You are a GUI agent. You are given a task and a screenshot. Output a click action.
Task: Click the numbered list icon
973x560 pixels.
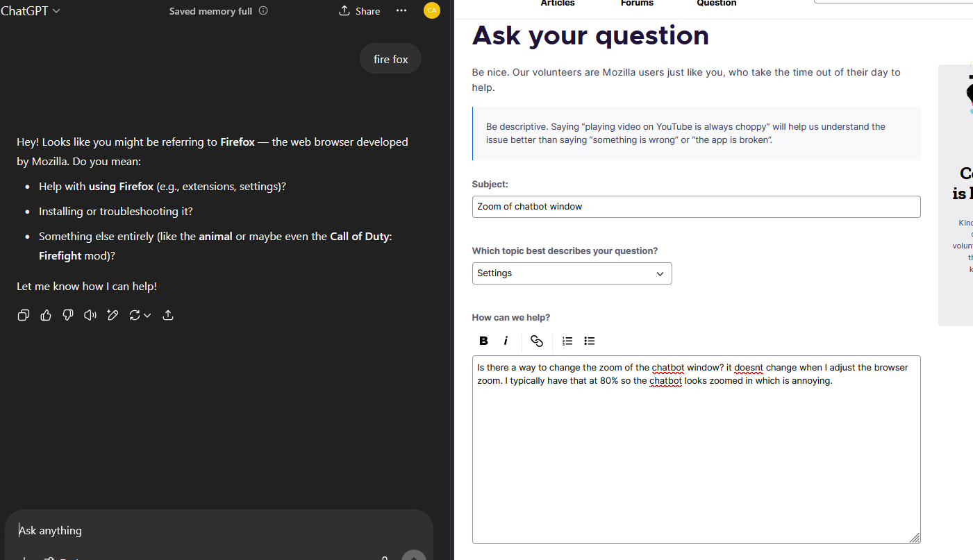(x=567, y=341)
